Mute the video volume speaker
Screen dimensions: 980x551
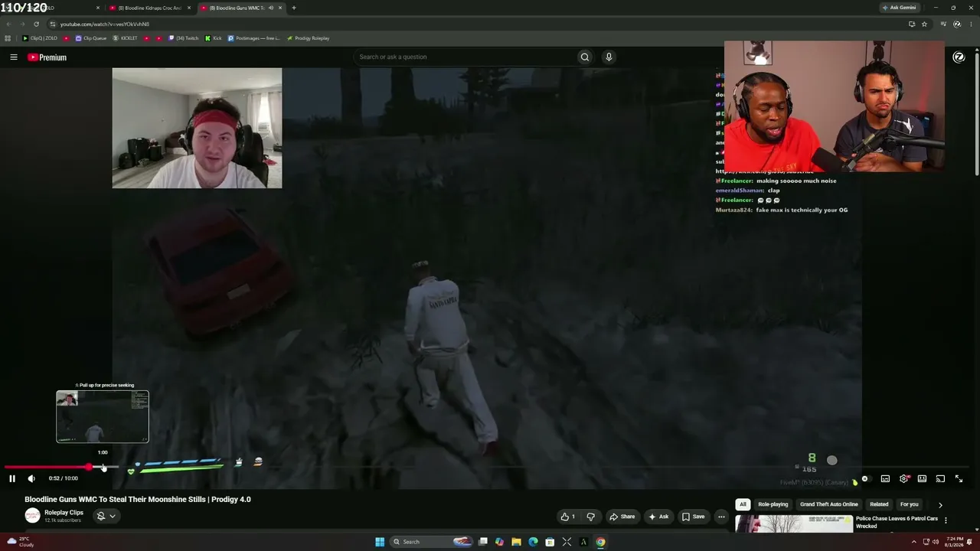31,478
